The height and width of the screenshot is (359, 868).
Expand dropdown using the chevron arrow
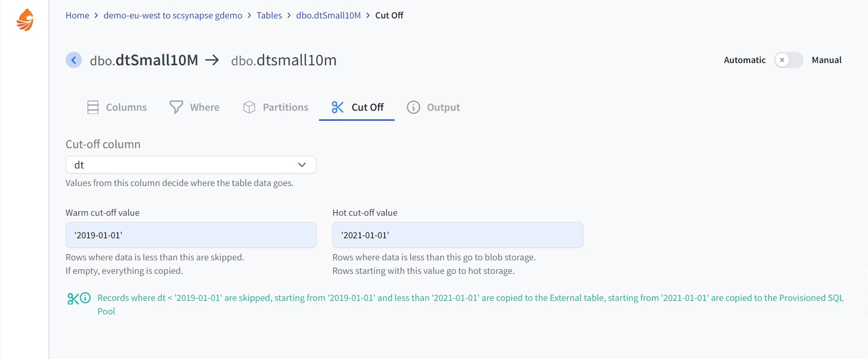tap(302, 165)
